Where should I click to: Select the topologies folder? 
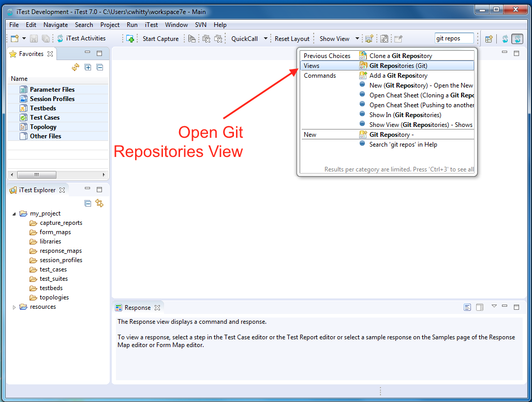49,297
